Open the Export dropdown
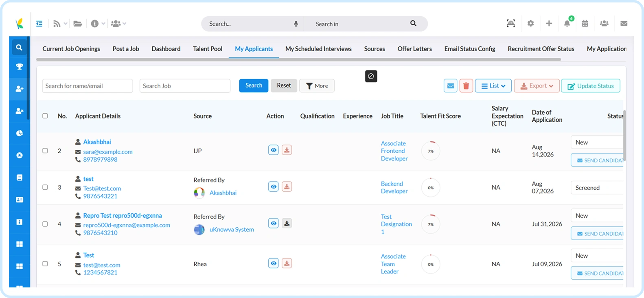The width and height of the screenshot is (644, 298). [537, 86]
